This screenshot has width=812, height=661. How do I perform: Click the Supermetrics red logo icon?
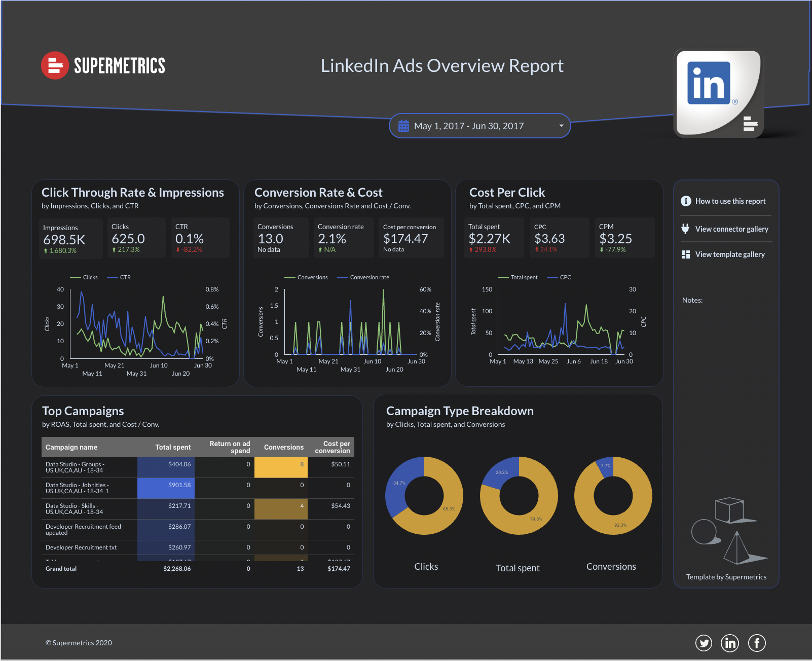point(55,65)
